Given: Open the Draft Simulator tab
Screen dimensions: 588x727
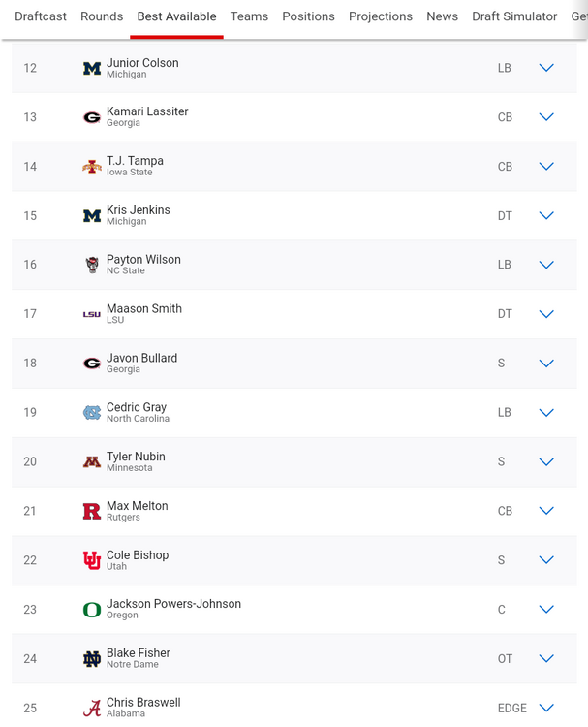Looking at the screenshot, I should 514,16.
